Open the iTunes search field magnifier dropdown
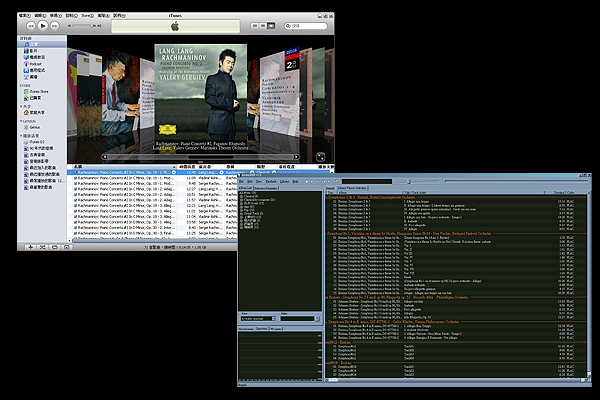The width and height of the screenshot is (600, 400). pyautogui.click(x=288, y=26)
